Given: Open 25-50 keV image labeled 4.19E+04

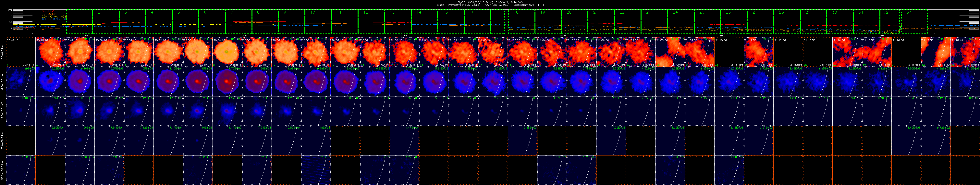Looking at the screenshot, I should (316, 141).
